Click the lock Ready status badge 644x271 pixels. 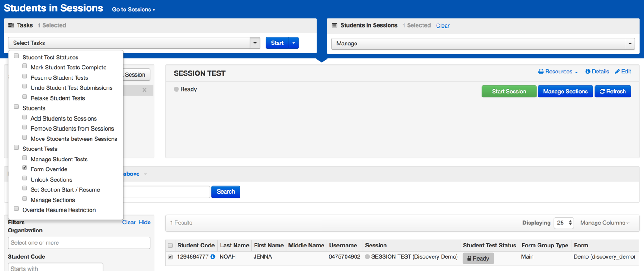click(478, 258)
